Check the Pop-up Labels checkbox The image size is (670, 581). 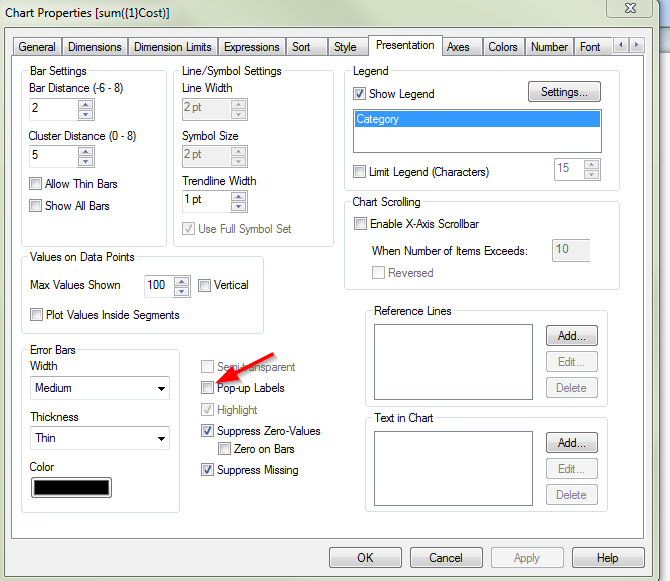tap(207, 388)
